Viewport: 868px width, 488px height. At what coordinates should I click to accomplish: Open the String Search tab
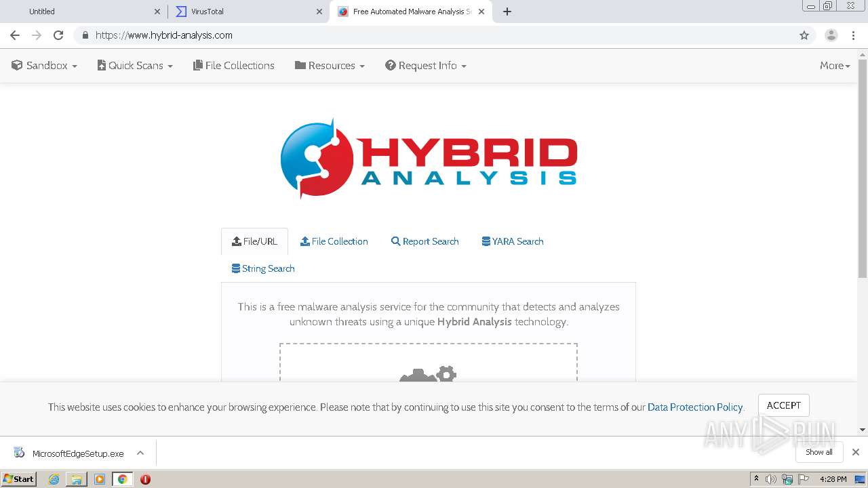[x=263, y=268]
